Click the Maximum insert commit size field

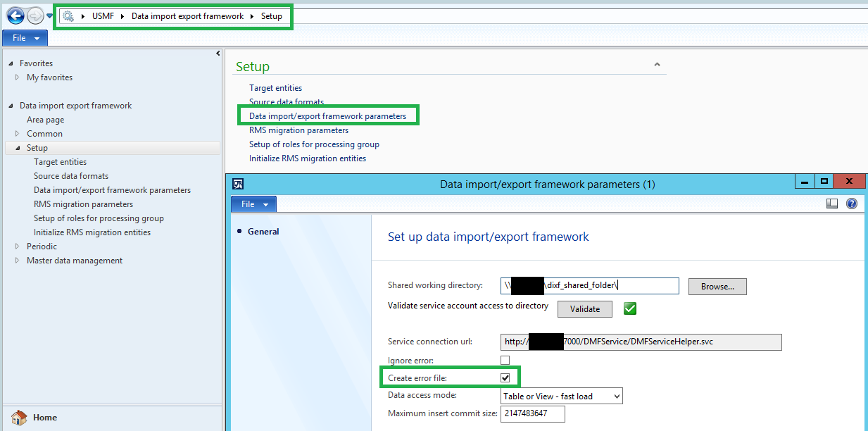click(x=532, y=413)
